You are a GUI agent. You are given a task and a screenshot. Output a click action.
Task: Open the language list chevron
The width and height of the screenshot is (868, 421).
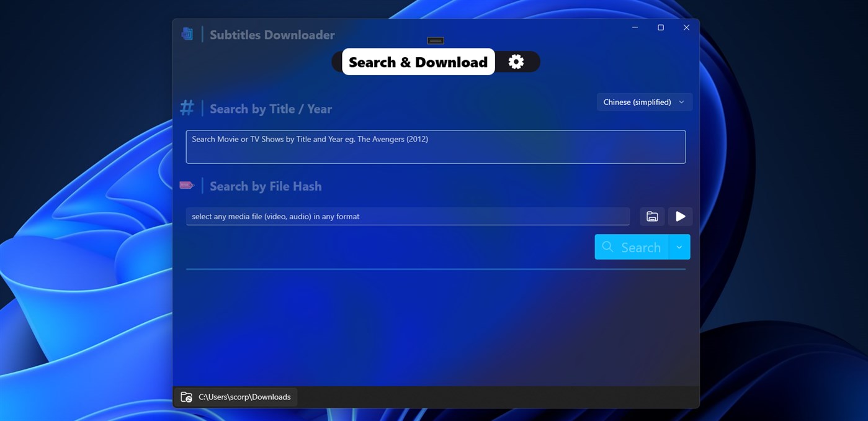(681, 102)
